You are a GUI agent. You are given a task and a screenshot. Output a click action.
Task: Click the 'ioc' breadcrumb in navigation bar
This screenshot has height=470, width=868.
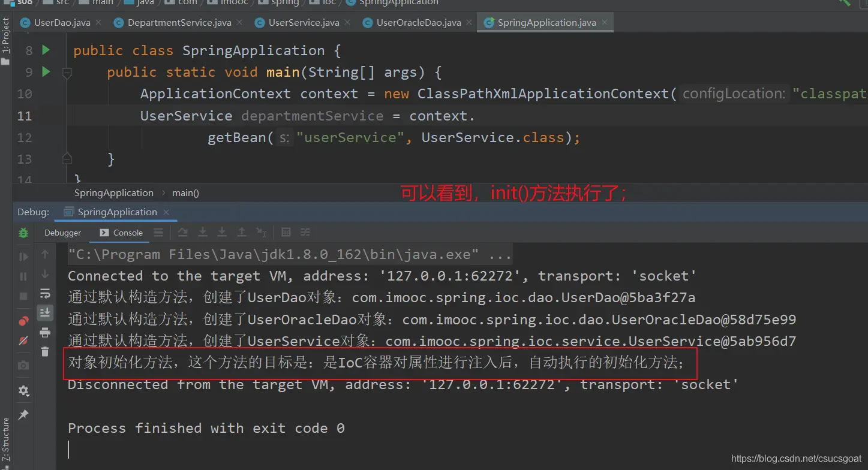coord(329,2)
